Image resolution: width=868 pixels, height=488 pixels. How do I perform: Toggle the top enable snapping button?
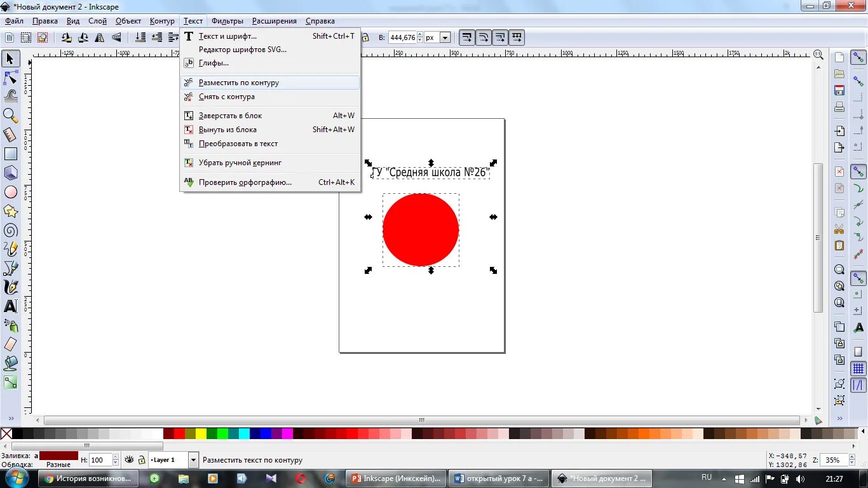(858, 58)
